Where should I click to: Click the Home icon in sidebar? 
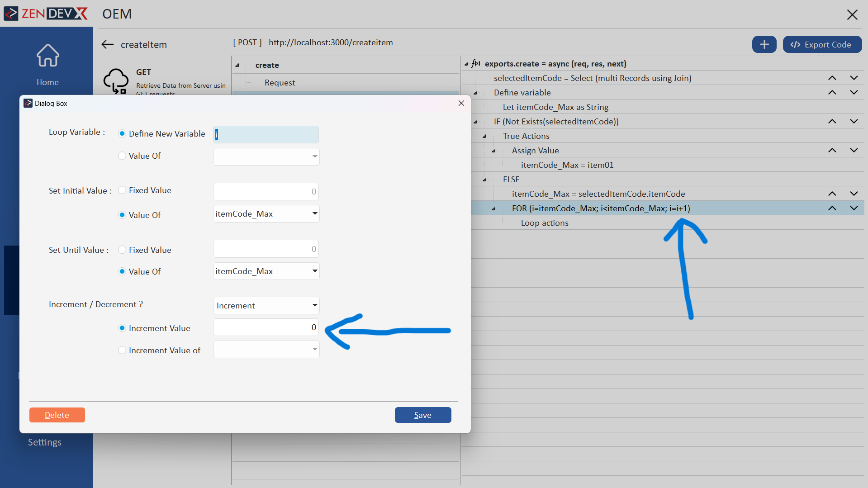[47, 56]
